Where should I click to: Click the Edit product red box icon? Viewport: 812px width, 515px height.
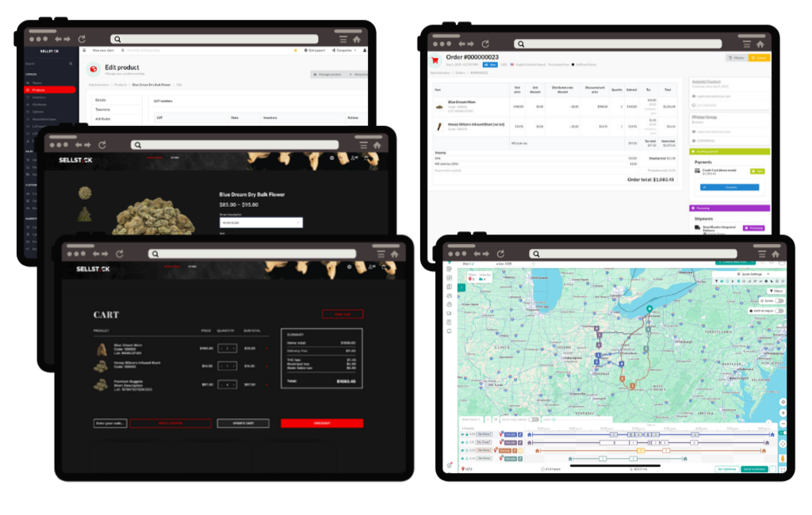pyautogui.click(x=94, y=69)
